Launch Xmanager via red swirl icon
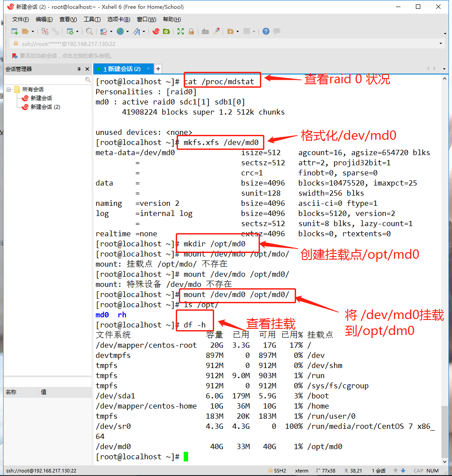452x476 pixels. tap(156, 31)
